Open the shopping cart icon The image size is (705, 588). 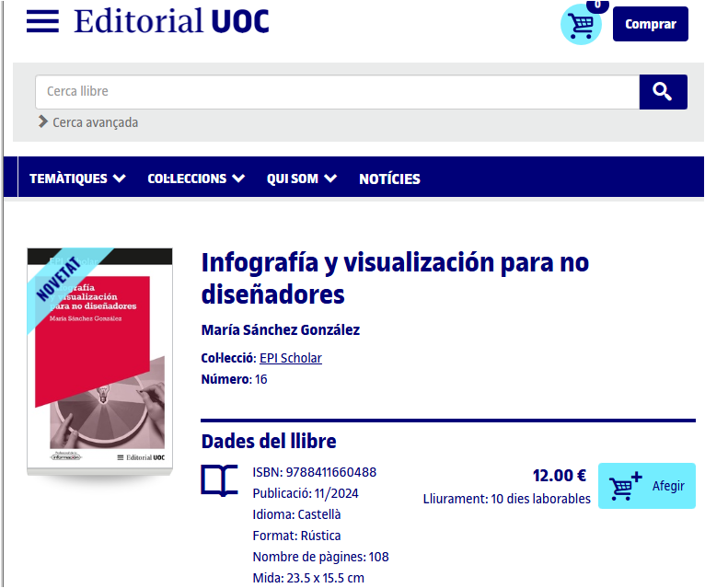click(581, 24)
